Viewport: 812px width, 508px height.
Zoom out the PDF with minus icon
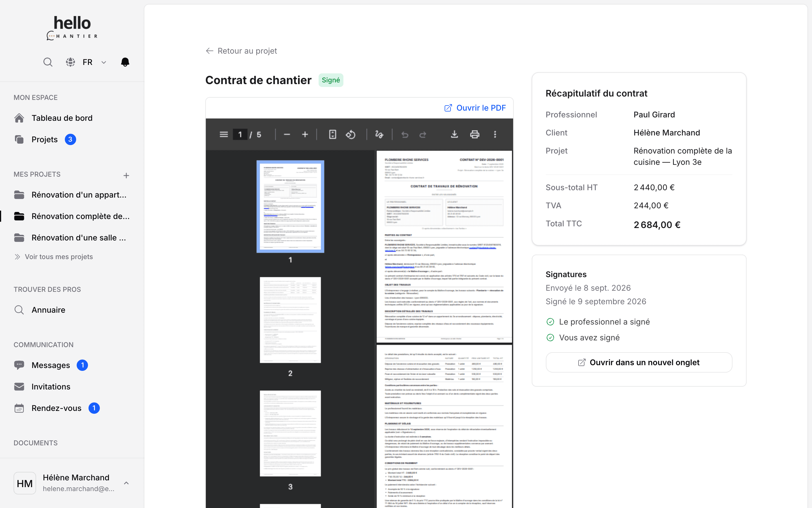[x=287, y=134]
